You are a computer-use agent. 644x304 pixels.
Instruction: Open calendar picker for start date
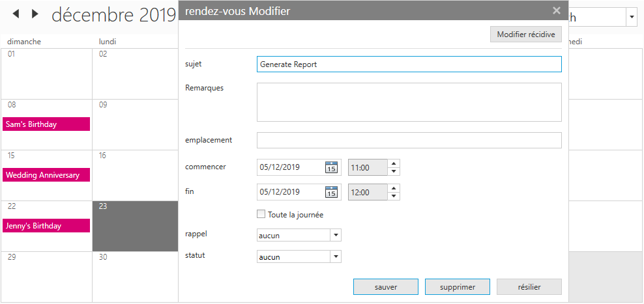pos(331,167)
